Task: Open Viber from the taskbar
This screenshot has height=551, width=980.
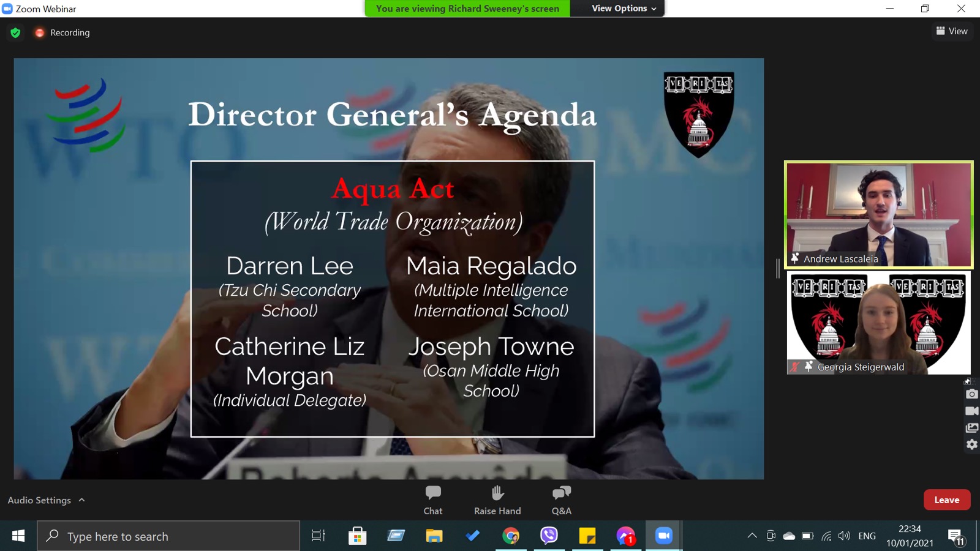Action: [549, 536]
